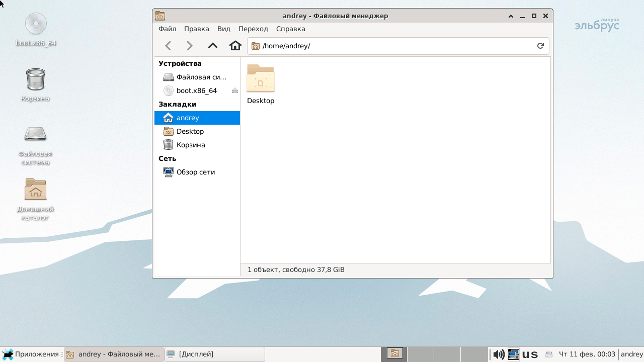This screenshot has width=644, height=362.
Task: Click the file manager window title icon
Action: [160, 16]
